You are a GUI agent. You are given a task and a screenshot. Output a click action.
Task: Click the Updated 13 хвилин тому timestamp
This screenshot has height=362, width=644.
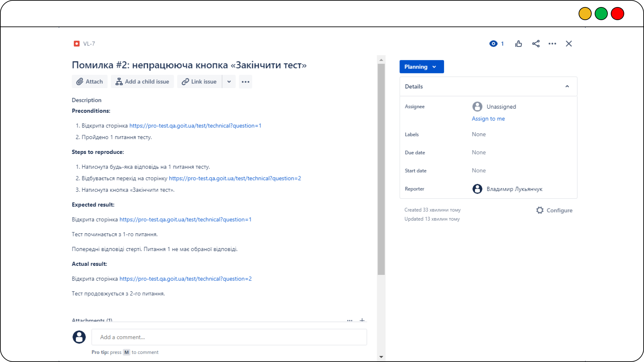[x=432, y=219]
